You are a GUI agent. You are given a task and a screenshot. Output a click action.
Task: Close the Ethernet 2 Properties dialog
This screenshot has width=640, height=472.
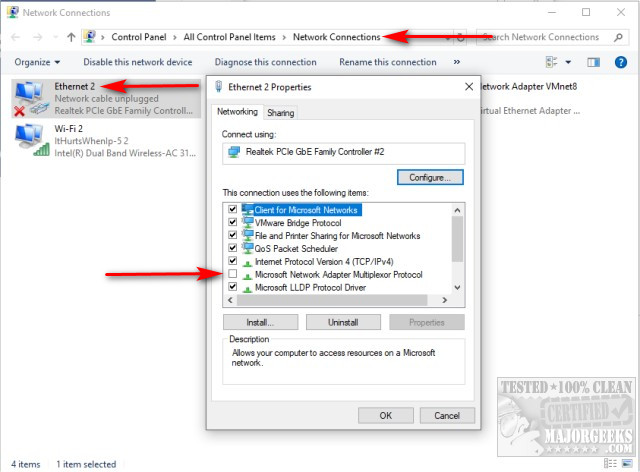pyautogui.click(x=469, y=87)
